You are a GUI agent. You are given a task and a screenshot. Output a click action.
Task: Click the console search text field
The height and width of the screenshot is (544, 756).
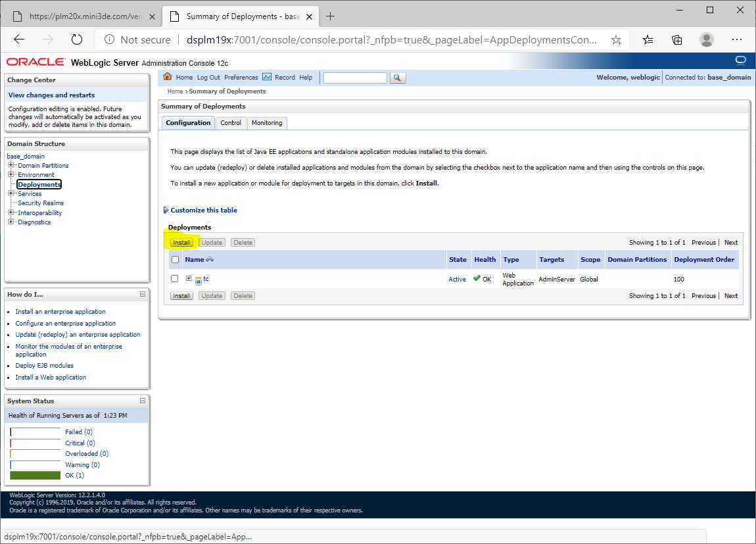click(355, 78)
